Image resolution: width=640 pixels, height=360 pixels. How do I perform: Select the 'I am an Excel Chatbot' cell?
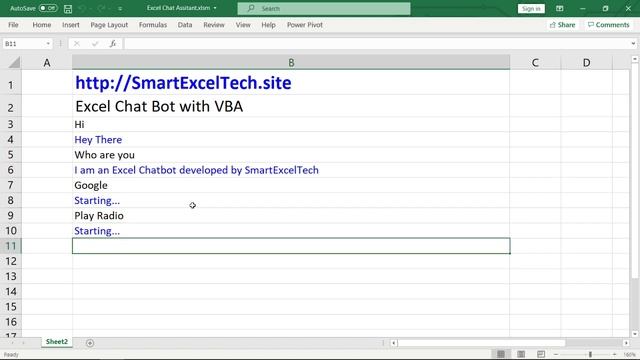(x=291, y=170)
